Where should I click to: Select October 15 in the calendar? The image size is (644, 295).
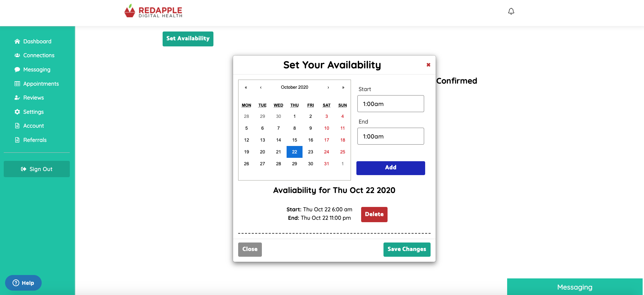coord(294,140)
